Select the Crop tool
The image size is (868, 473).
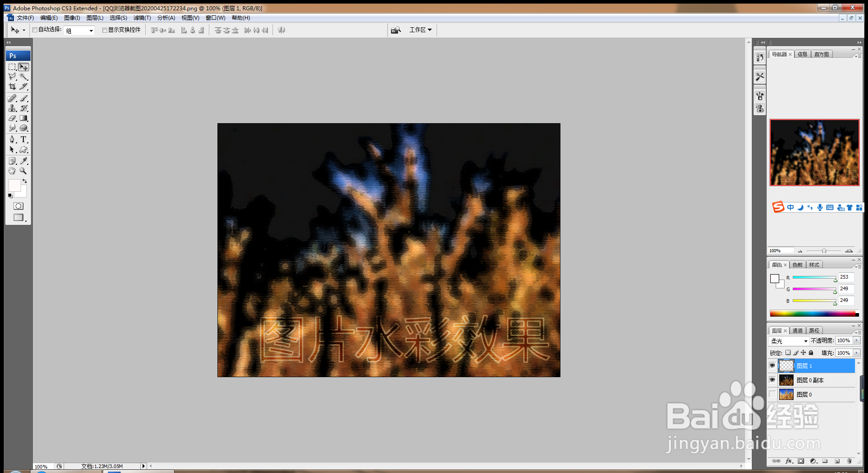(x=13, y=87)
